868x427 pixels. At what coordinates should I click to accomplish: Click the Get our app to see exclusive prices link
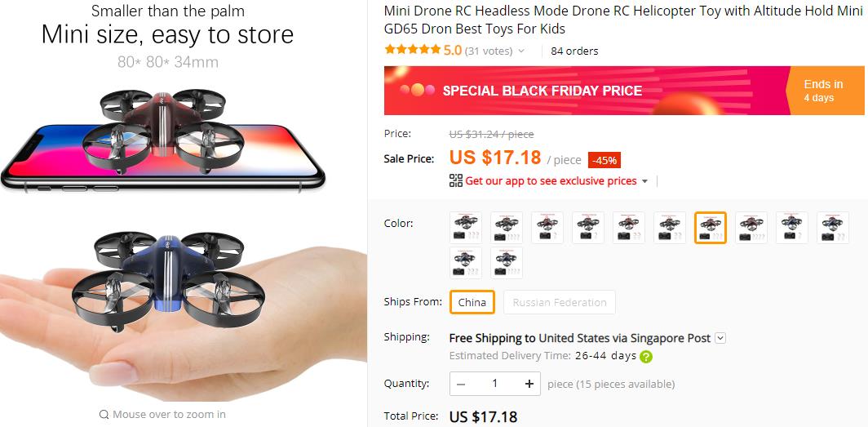point(551,180)
